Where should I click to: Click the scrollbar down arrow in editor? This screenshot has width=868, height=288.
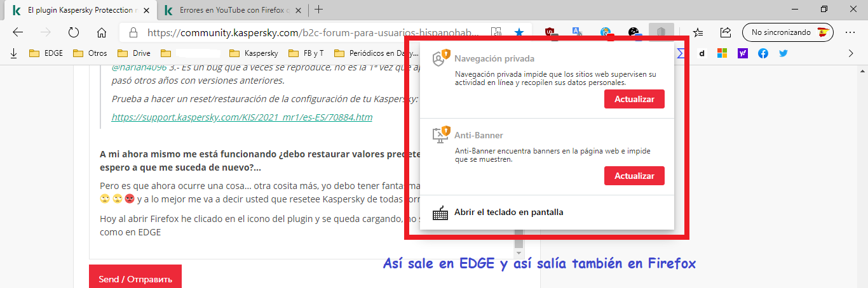coord(519,253)
